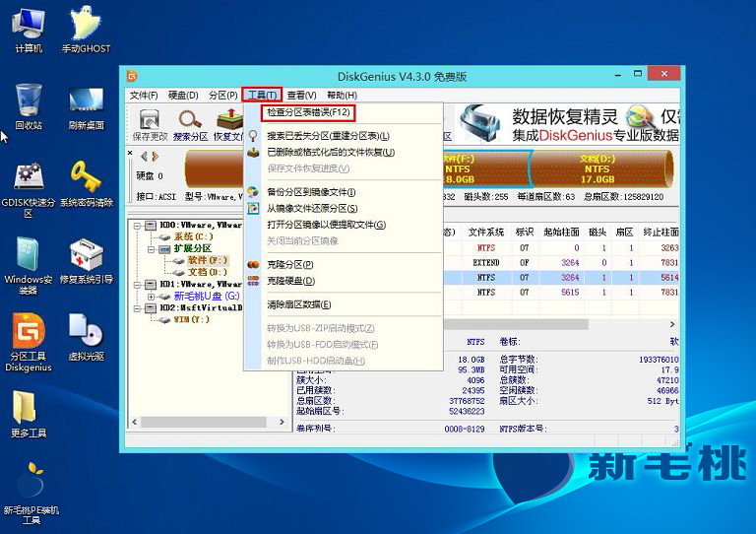Click the 工具(T) menu

point(262,95)
